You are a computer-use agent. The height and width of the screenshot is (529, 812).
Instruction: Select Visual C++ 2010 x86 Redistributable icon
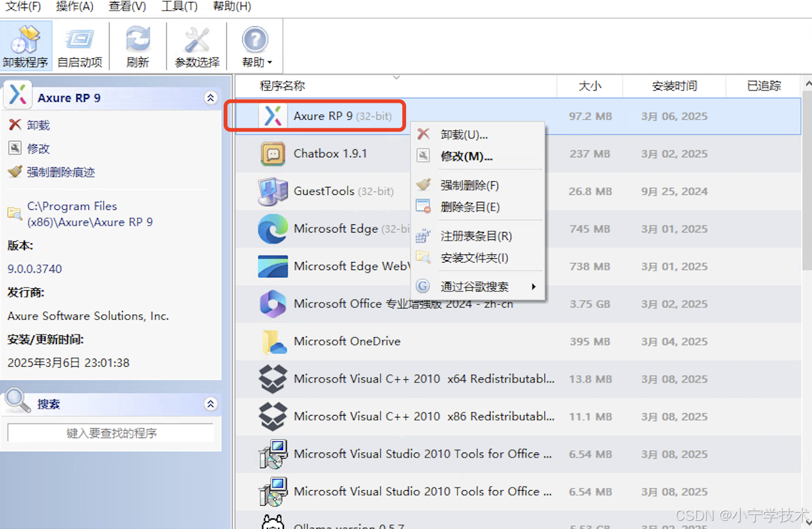coord(273,417)
